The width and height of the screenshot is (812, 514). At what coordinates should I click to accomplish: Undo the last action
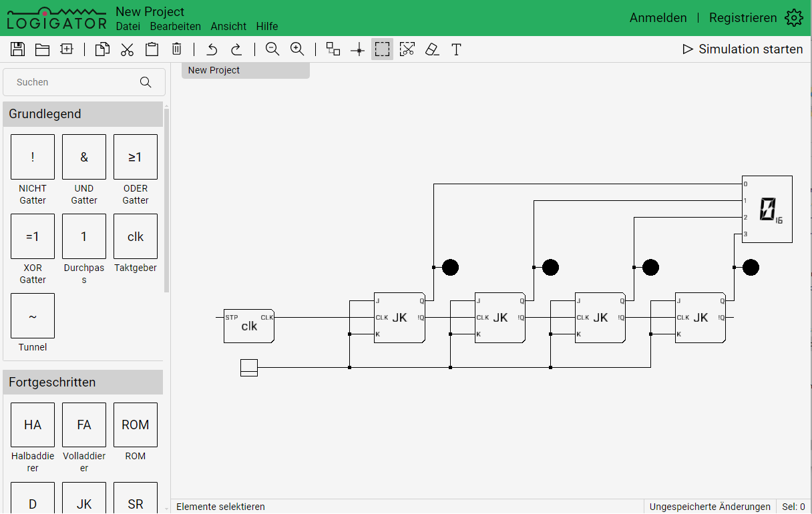point(212,49)
